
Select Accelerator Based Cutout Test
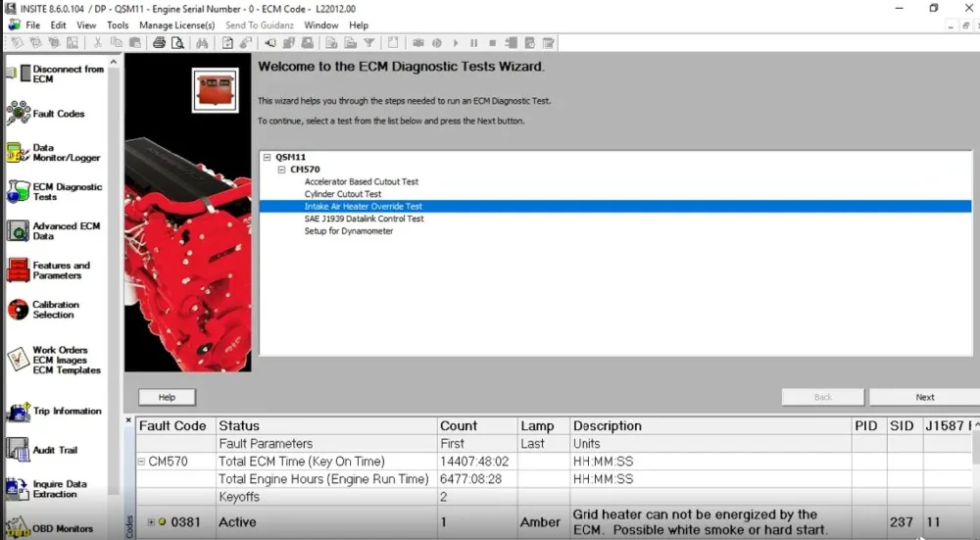pos(362,182)
